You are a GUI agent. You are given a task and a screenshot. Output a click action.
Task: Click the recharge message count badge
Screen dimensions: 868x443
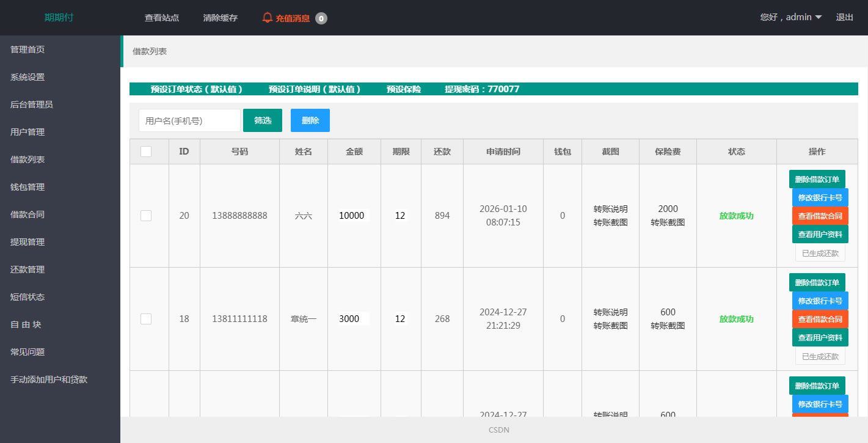coord(321,18)
